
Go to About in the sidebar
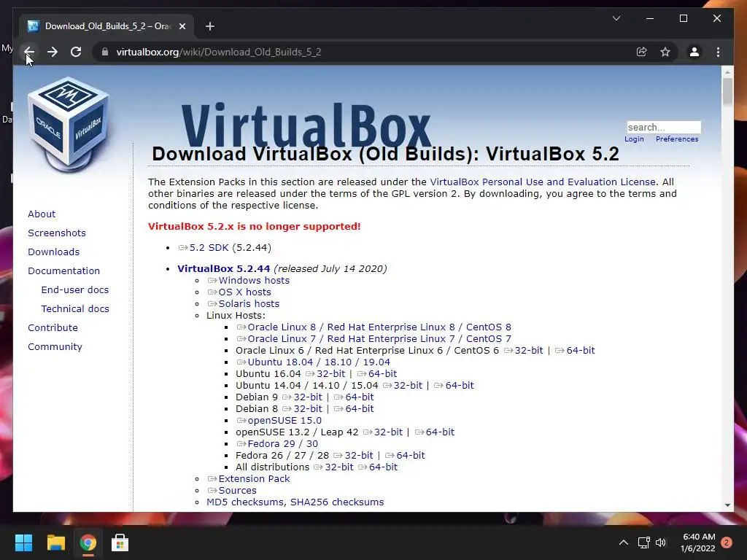point(42,214)
